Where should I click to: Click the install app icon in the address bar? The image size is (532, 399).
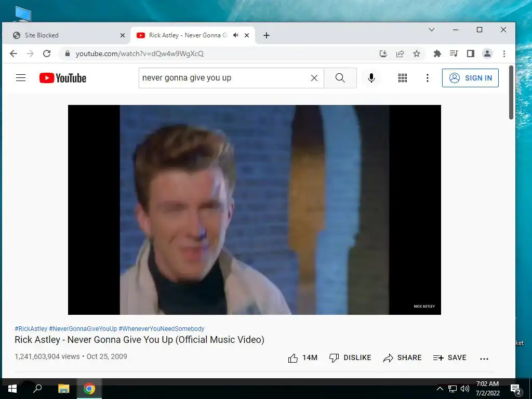(383, 54)
